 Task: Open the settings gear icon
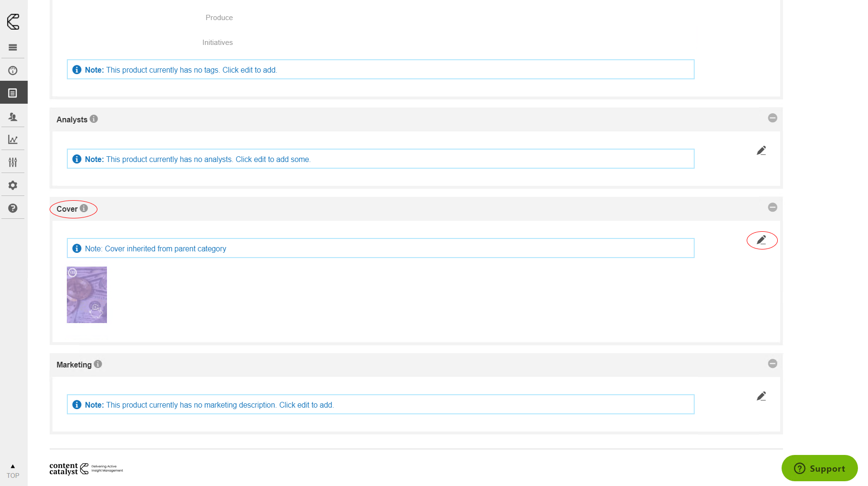(x=13, y=185)
